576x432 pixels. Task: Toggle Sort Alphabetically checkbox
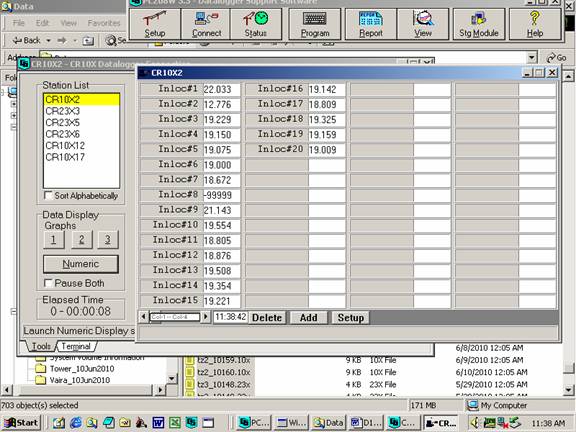[48, 195]
